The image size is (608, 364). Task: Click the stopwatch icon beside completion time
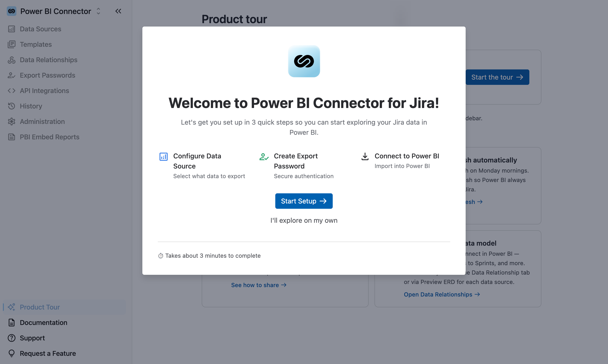pos(160,256)
